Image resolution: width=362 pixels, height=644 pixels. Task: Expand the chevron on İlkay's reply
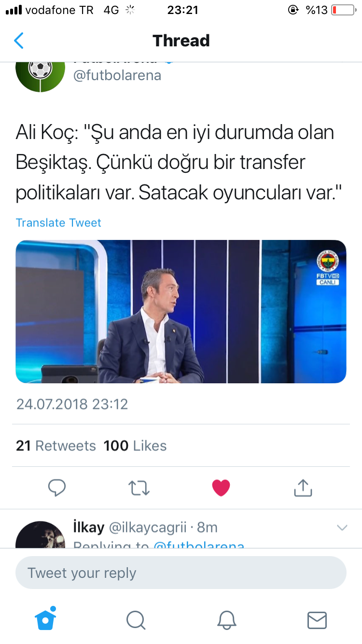point(342,528)
